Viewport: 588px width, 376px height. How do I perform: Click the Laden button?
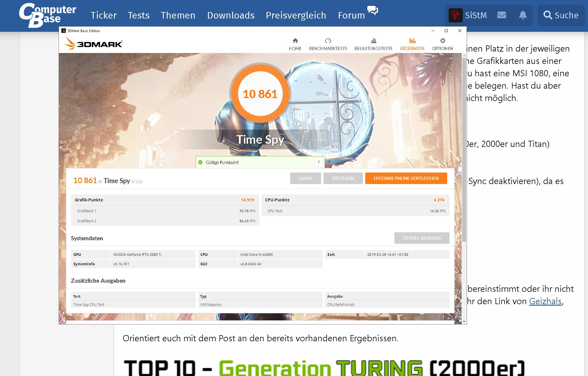tap(305, 178)
